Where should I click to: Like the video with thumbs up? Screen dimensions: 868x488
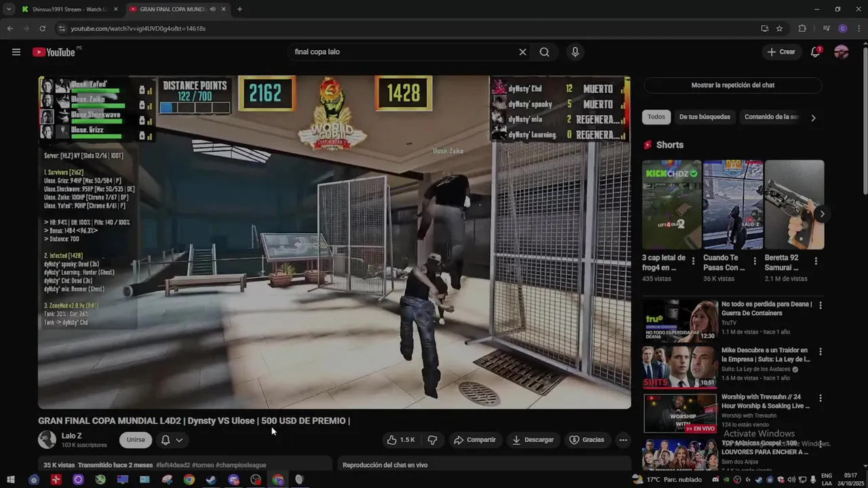(401, 440)
